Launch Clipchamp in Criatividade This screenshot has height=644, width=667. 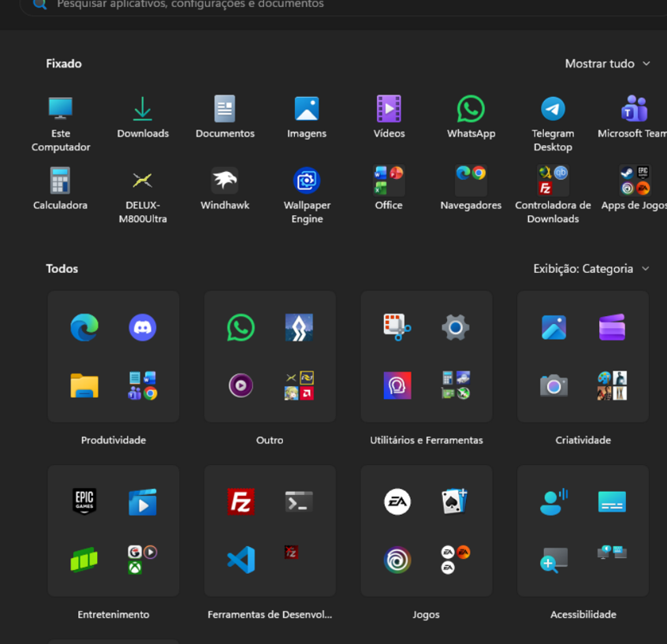(x=612, y=328)
